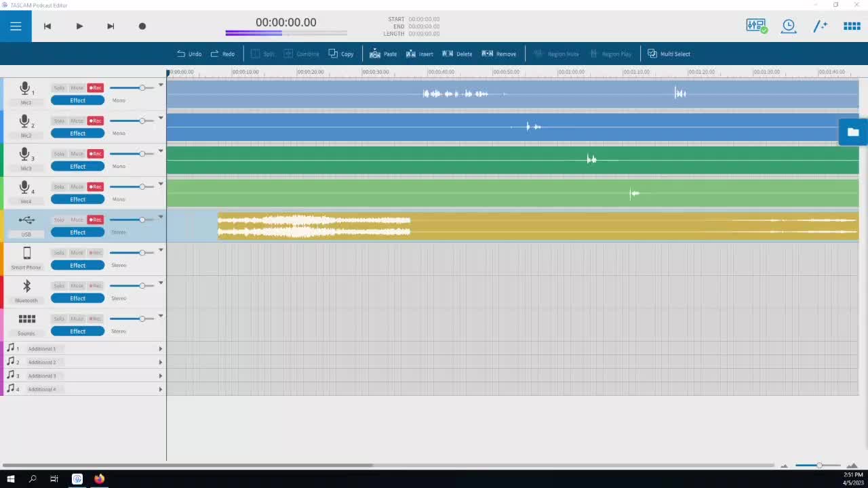The height and width of the screenshot is (488, 868).
Task: Skip forward to the next marker
Action: [111, 26]
